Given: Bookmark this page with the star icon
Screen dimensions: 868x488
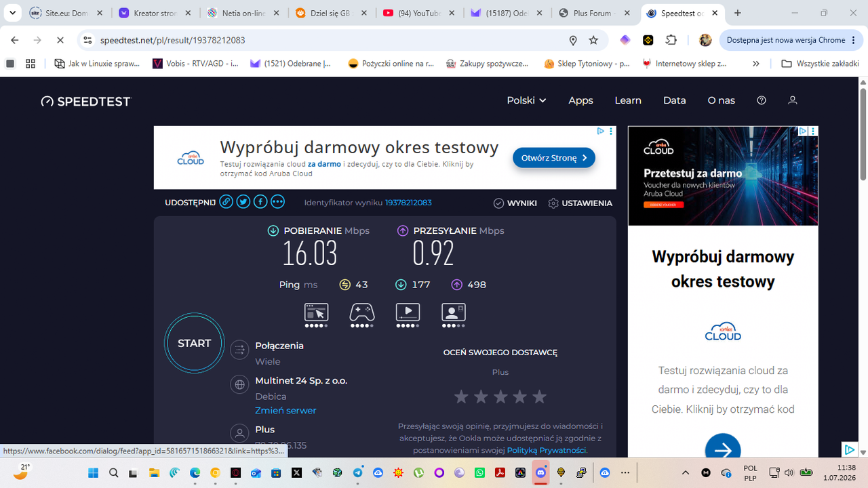Looking at the screenshot, I should (593, 40).
